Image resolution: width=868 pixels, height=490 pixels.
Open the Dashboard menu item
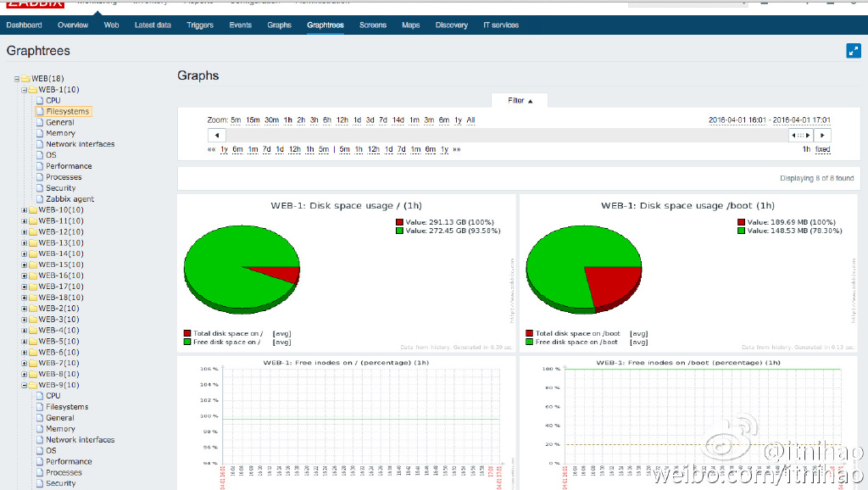(25, 25)
